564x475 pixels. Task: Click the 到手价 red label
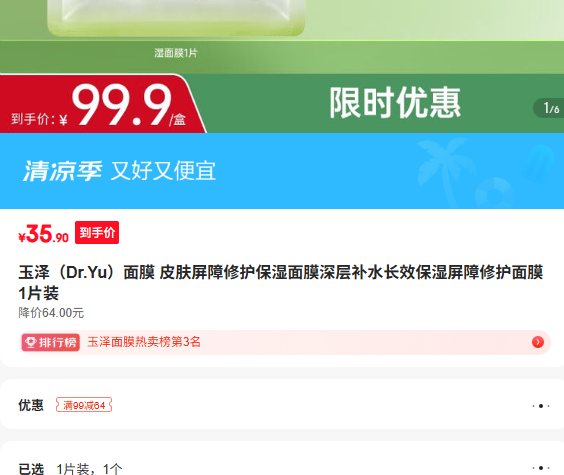pos(97,232)
